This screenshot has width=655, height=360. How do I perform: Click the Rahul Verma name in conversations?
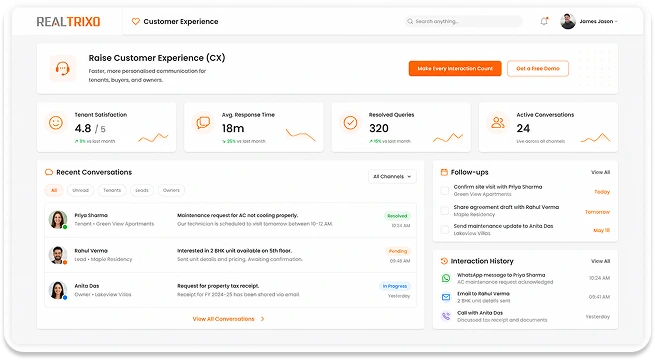click(x=91, y=251)
